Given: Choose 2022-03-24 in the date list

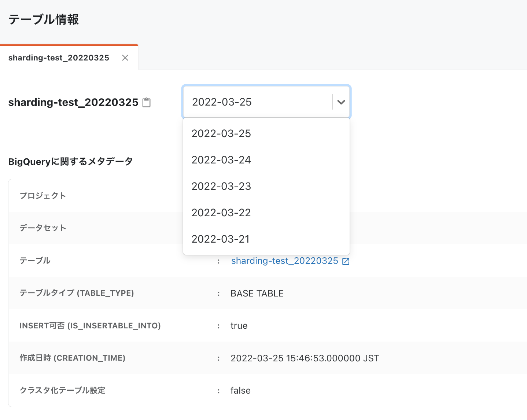Looking at the screenshot, I should click(266, 160).
